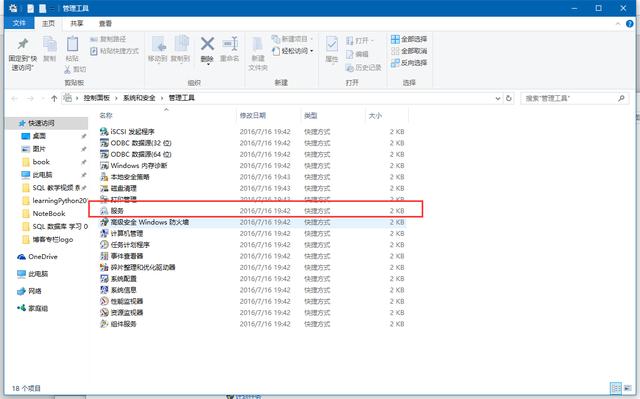
Task: Click the New folder (新建文件夹) icon
Action: (x=258, y=44)
